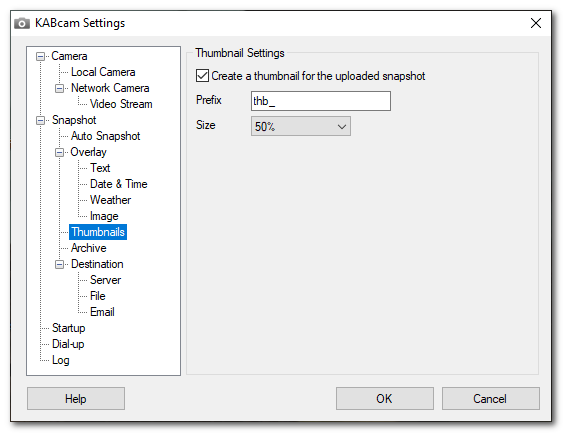563x433 pixels.
Task: Collapse the Camera tree node
Action: coord(41,56)
